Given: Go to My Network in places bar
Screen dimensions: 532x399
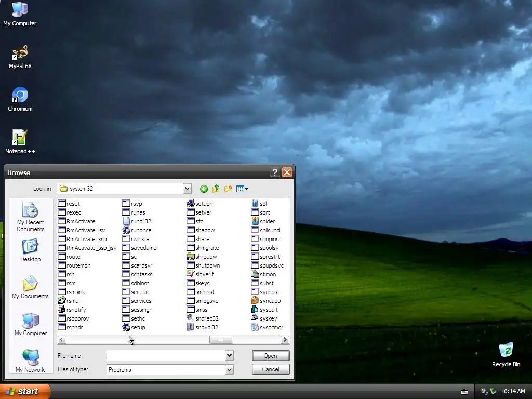Looking at the screenshot, I should [x=30, y=361].
